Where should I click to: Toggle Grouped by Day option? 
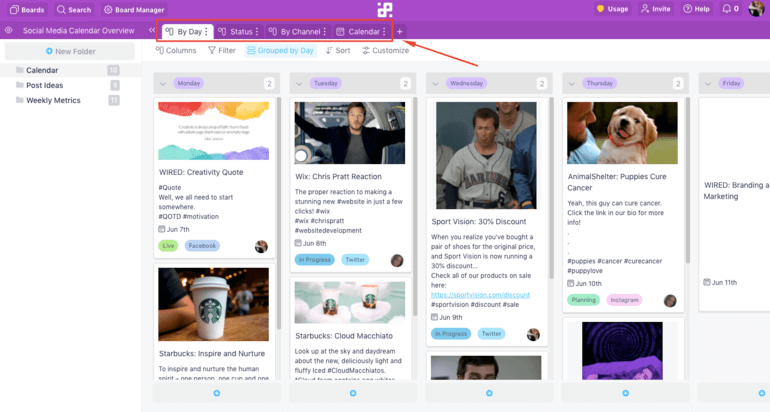[x=280, y=50]
